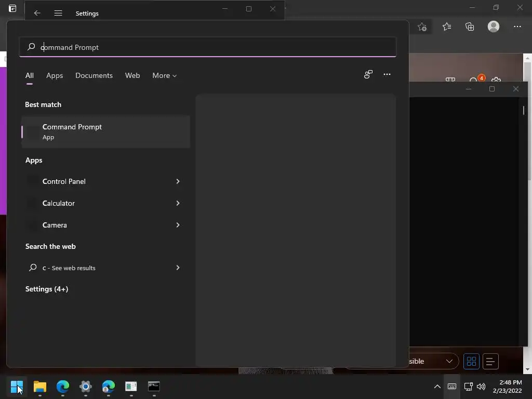Open Settings gear icon in taskbar

pos(86,387)
